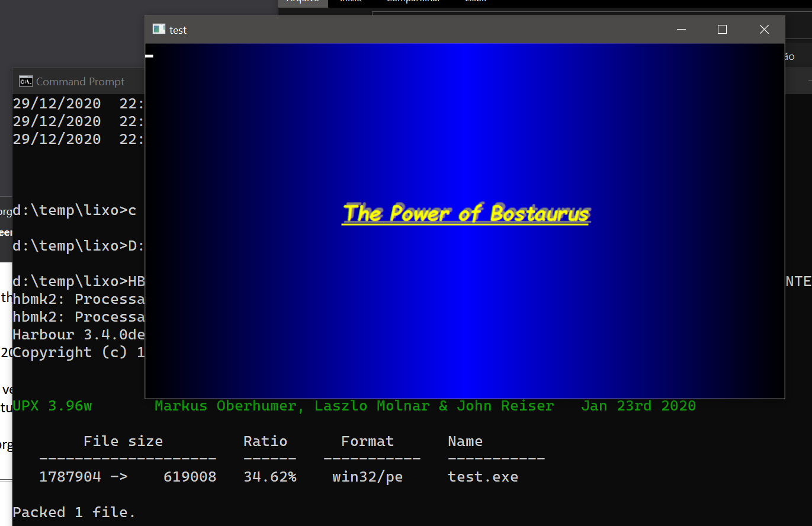Click the 'UPX 3.96w' text in Command Prompt
Viewport: 812px width, 526px height.
(x=52, y=406)
